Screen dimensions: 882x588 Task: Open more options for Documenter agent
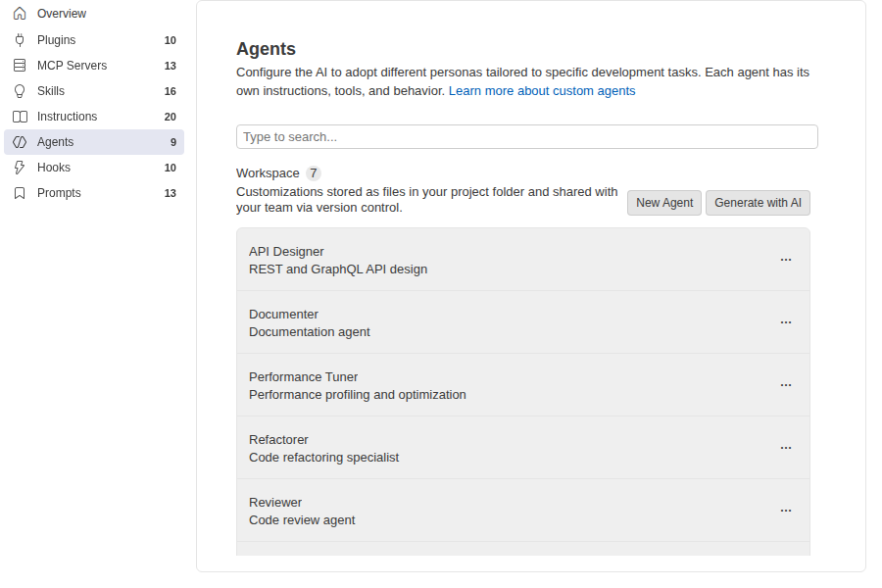786,322
